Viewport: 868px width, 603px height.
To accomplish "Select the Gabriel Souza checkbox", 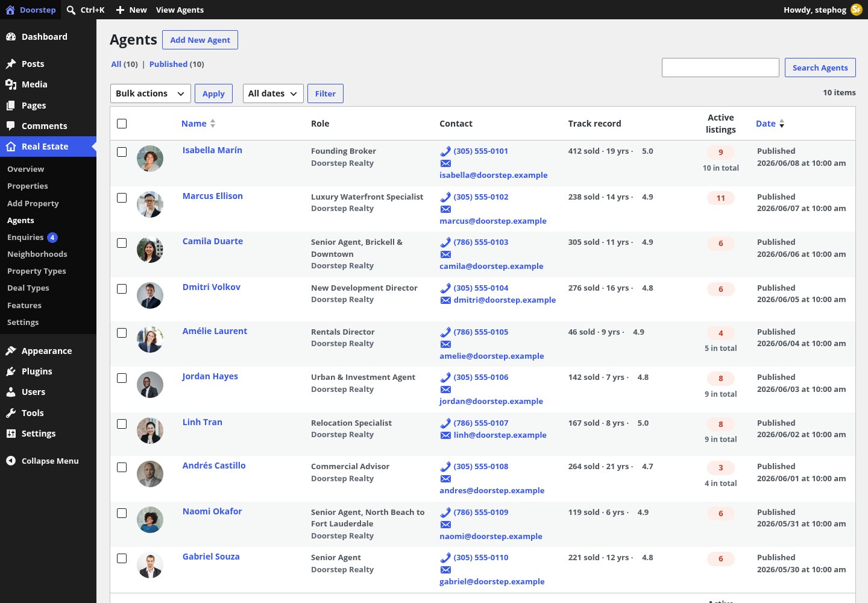I will (122, 558).
